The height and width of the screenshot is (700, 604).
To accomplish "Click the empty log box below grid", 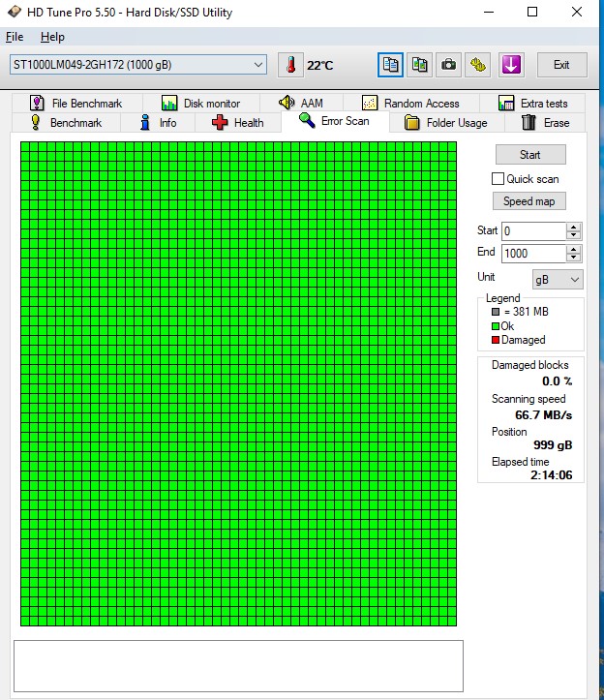I will (238, 665).
